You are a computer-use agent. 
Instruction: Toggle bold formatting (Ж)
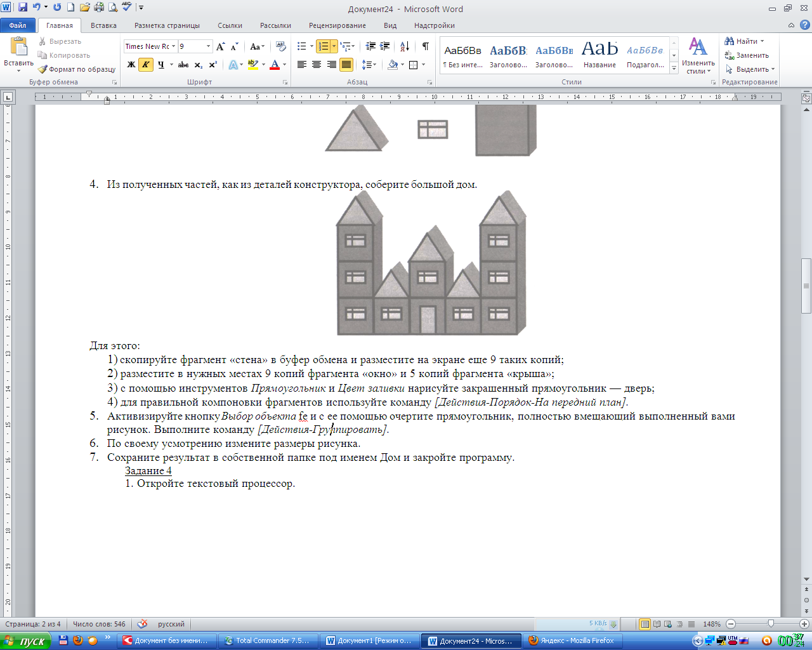tap(131, 65)
